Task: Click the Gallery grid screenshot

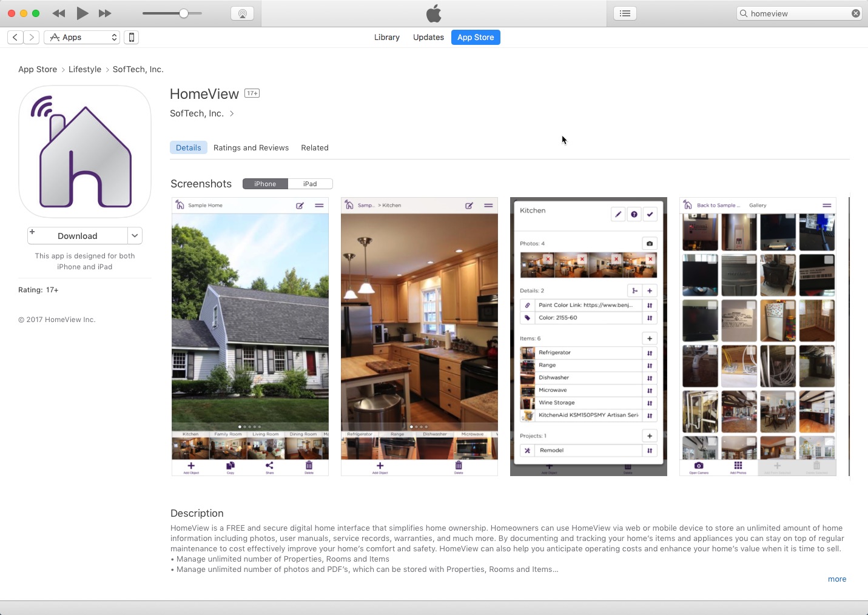Action: point(758,337)
